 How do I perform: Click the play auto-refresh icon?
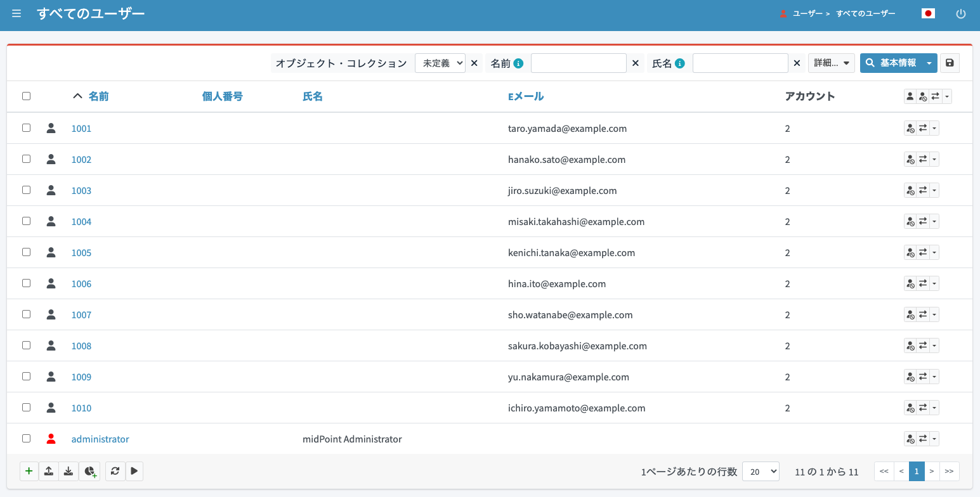pyautogui.click(x=134, y=471)
